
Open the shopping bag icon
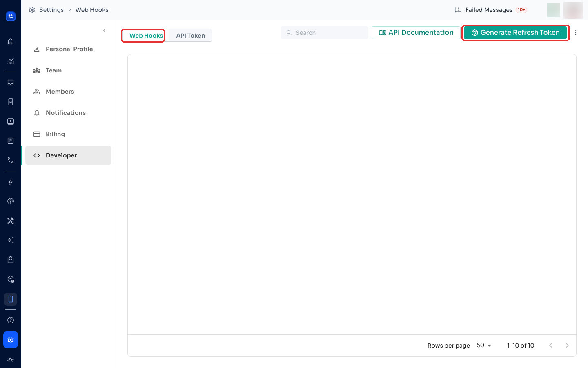coord(11,260)
